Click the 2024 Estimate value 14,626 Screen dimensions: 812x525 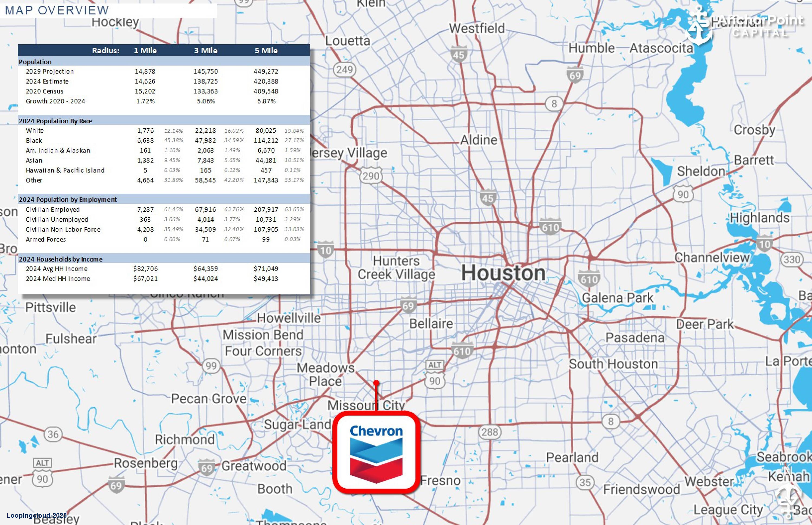coord(145,81)
